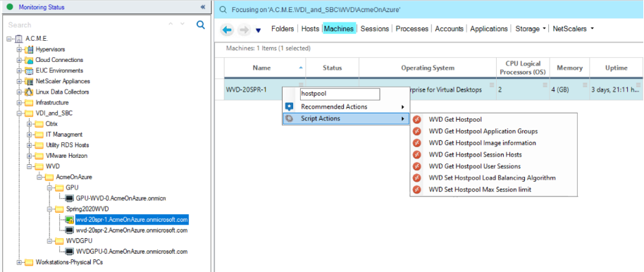This screenshot has width=644, height=272.
Task: Click the Recommended Actions icon in context menu
Action: (x=290, y=107)
